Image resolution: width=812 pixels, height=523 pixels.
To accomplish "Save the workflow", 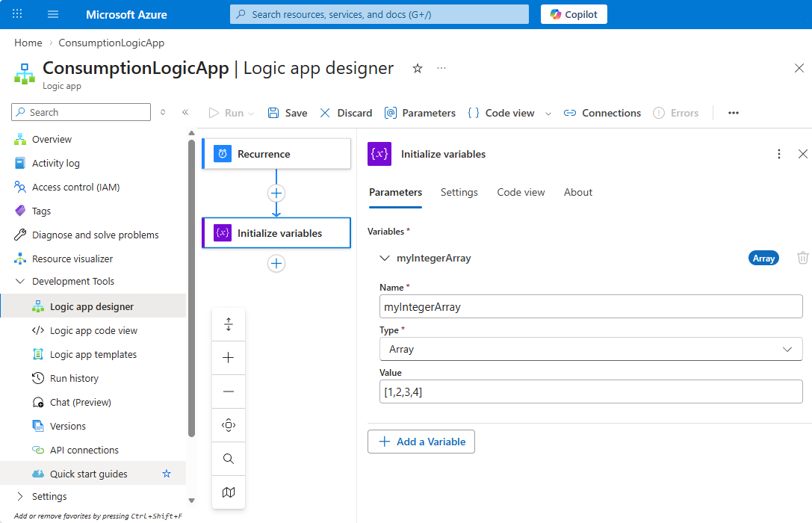I will point(288,113).
